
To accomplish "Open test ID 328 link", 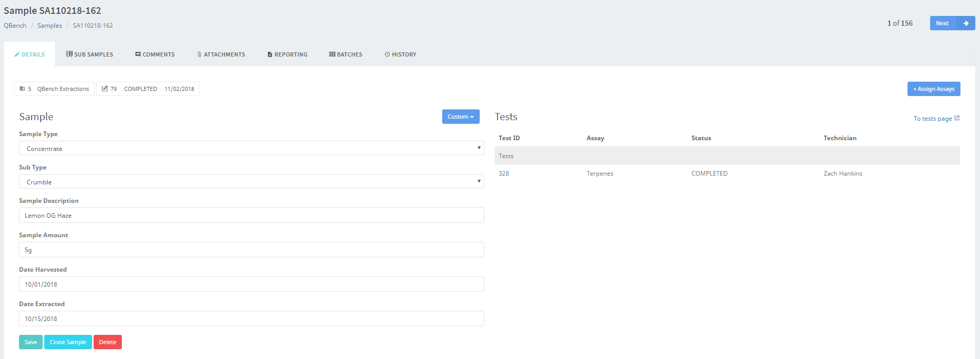I will point(504,174).
